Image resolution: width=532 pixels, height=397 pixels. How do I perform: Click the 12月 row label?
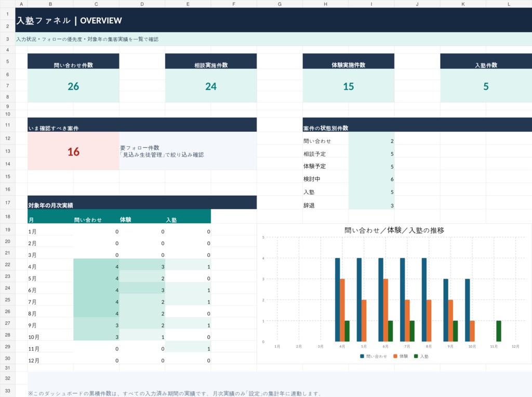34,361
